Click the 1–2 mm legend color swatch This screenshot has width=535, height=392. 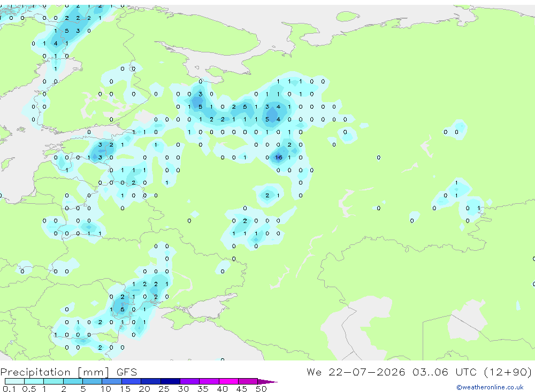pos(53,381)
